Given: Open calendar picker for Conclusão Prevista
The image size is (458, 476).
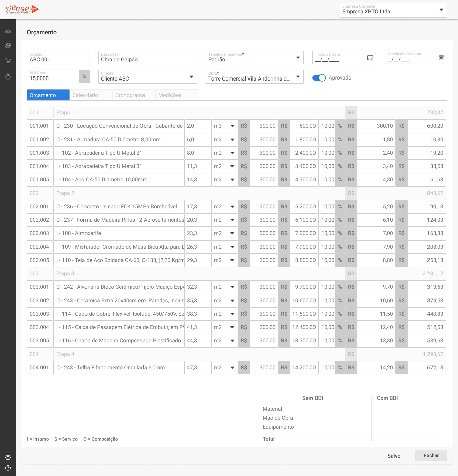Looking at the screenshot, I should [x=441, y=58].
